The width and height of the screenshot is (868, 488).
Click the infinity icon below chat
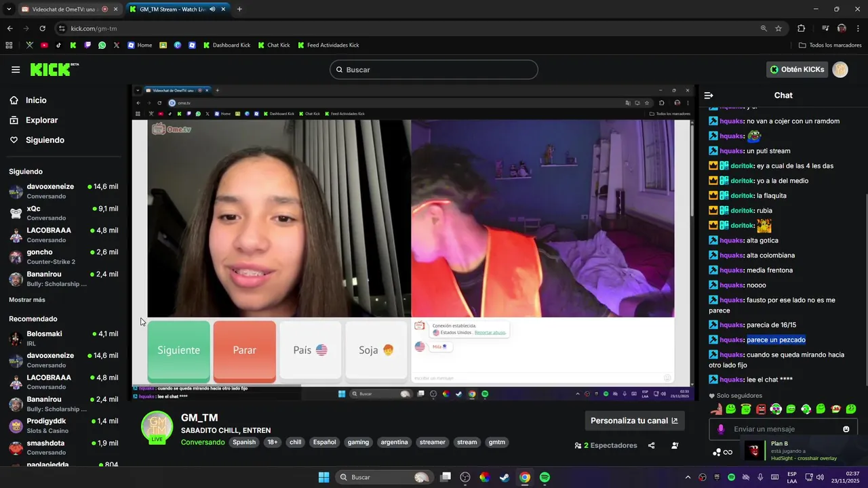728,452
